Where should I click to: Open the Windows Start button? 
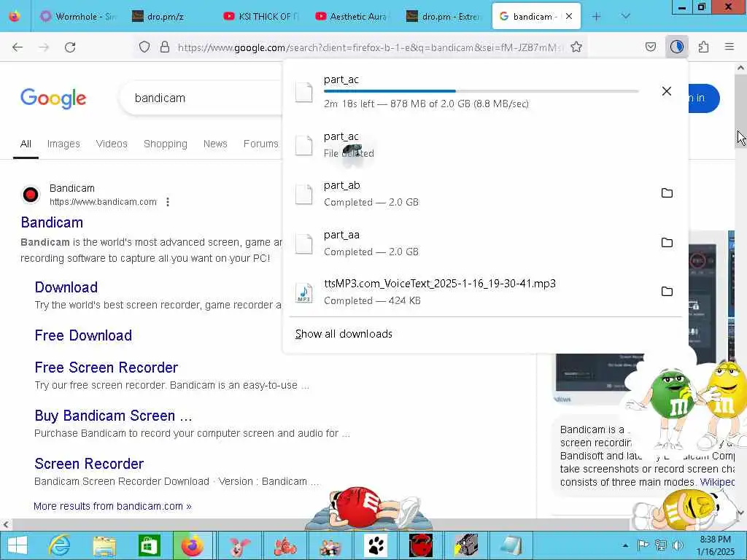[18, 545]
